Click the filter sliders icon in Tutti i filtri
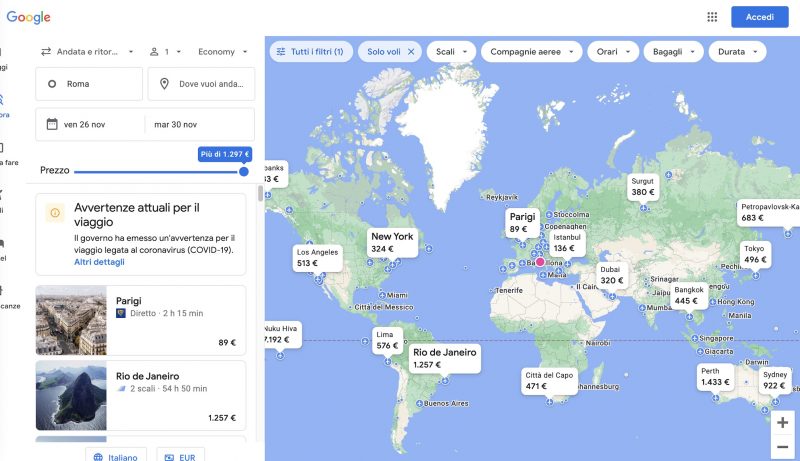 pos(281,52)
